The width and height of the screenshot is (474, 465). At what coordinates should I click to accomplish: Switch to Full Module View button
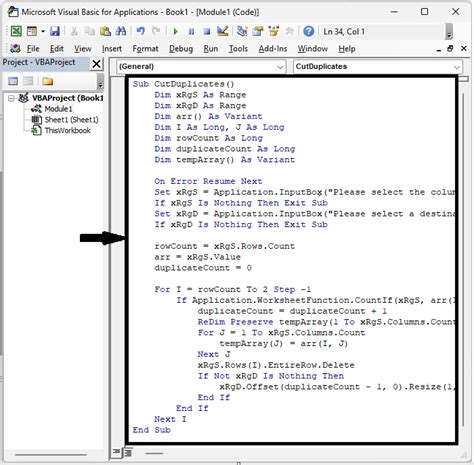128,452
